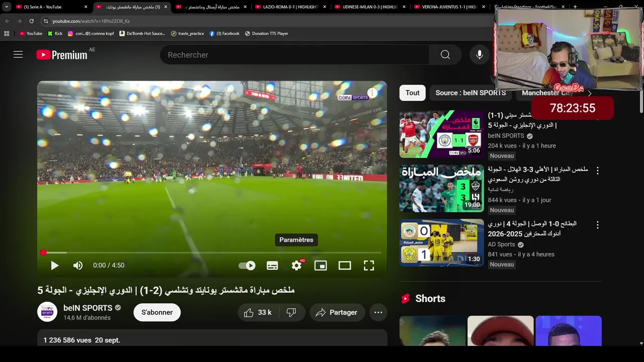
Task: Start voice search with the microphone
Action: click(x=479, y=55)
